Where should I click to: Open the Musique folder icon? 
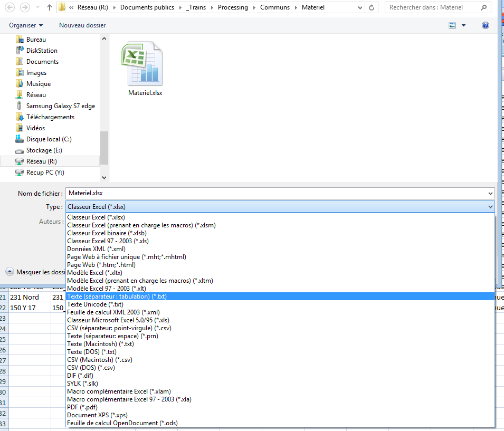tap(20, 84)
